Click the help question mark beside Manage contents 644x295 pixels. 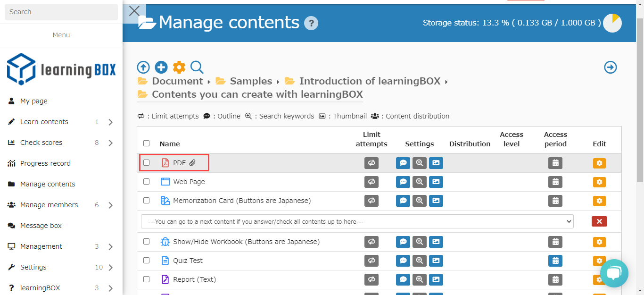click(311, 23)
